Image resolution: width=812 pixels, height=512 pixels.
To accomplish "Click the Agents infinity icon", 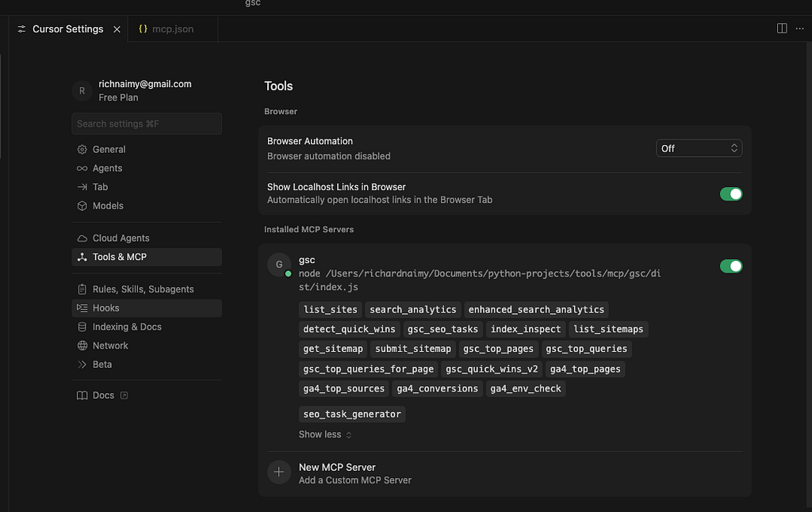I will click(82, 168).
